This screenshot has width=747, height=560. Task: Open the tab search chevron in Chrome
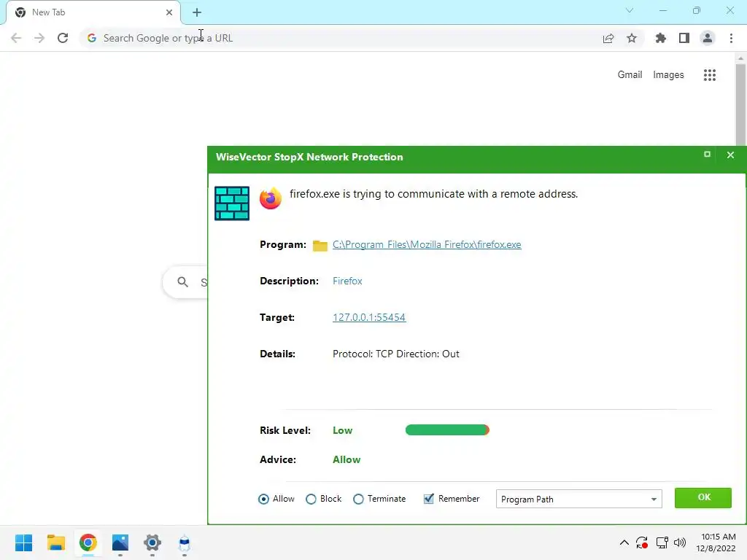[x=630, y=10]
